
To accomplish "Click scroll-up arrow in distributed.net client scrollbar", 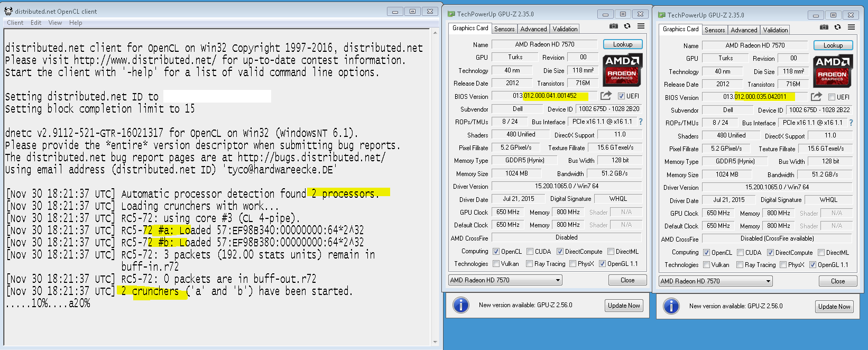I will (435, 33).
